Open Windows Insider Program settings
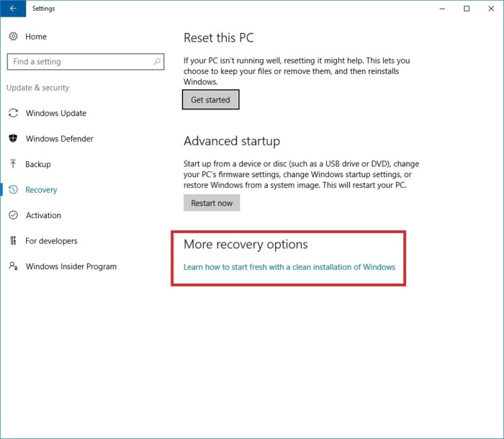Viewport: 504px width, 439px height. (x=71, y=266)
